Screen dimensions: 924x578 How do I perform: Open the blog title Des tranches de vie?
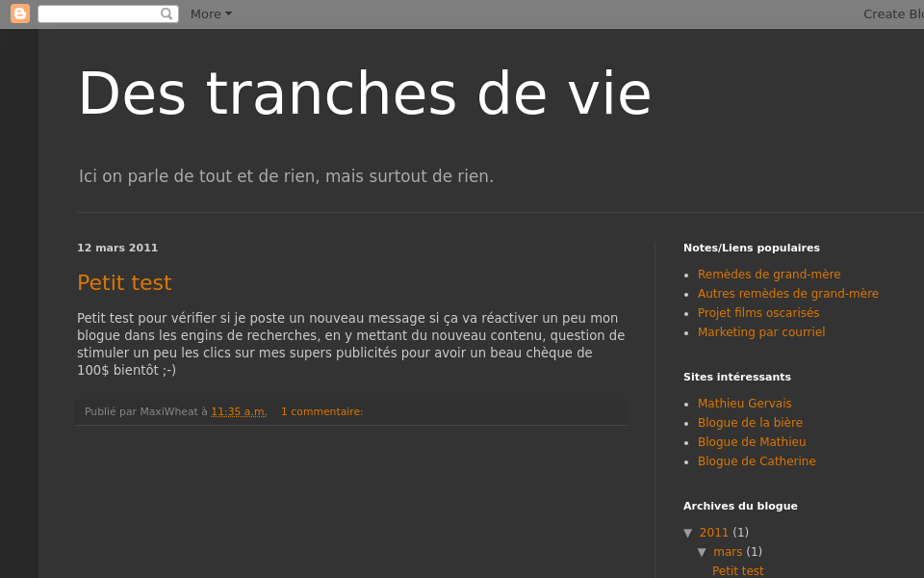click(364, 93)
